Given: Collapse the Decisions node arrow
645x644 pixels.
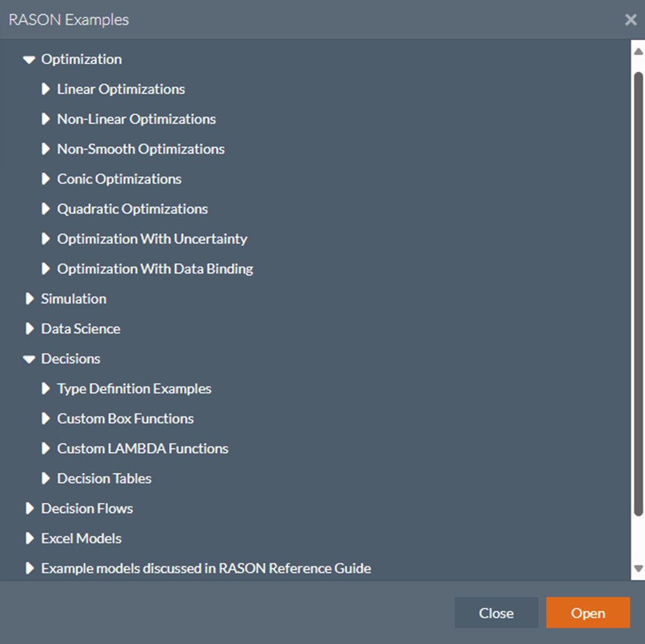Looking at the screenshot, I should click(x=29, y=359).
